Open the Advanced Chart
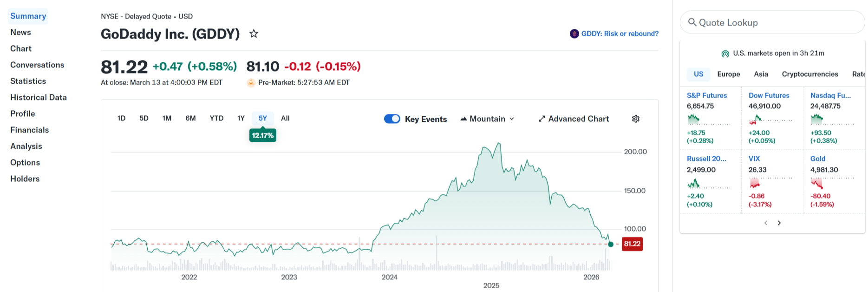Viewport: 868px width, 292px height. tap(574, 119)
